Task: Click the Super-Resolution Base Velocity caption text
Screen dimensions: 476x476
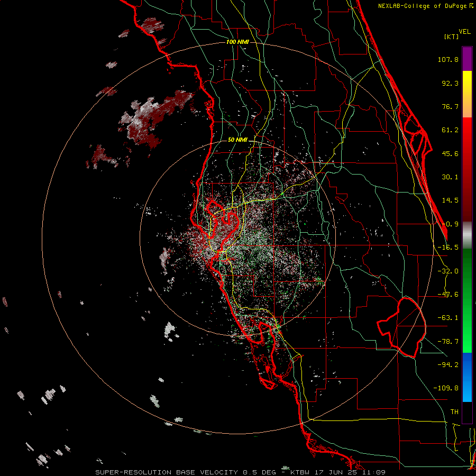Action: pos(240,472)
